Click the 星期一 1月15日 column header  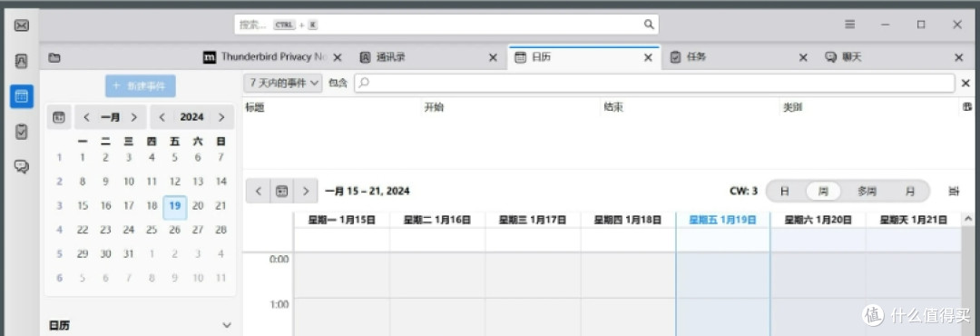342,221
